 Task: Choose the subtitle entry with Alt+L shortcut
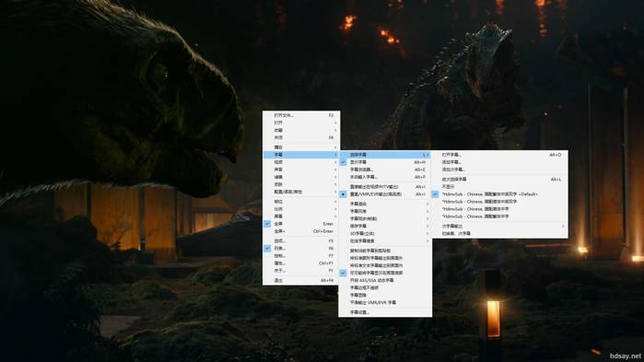pyautogui.click(x=499, y=180)
